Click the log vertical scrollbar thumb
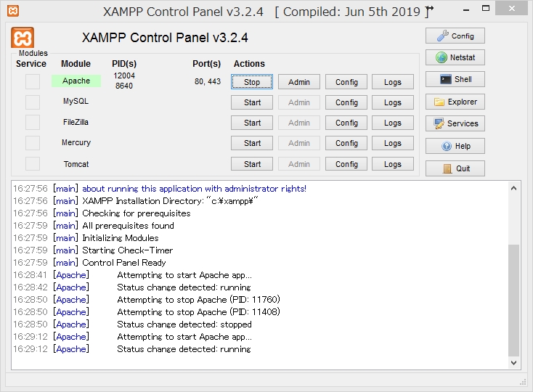The width and height of the screenshot is (533, 392). point(513,301)
